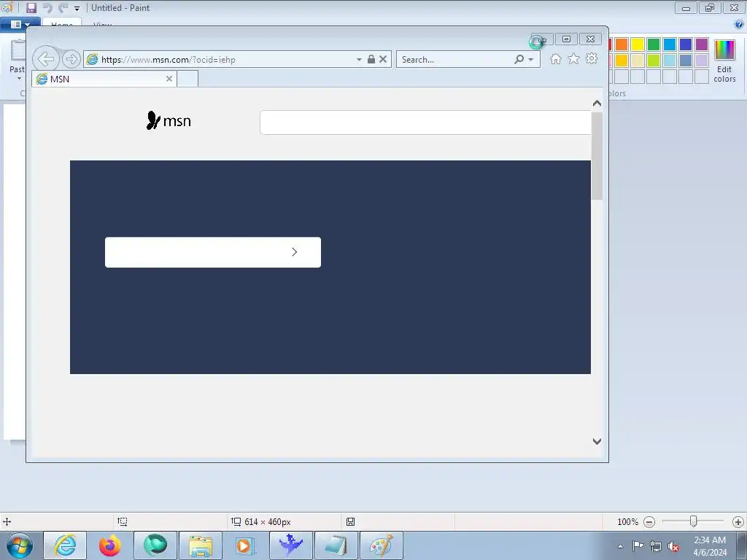Select the lime color swatch
Viewport: 747px width, 560px height.
pyautogui.click(x=654, y=61)
